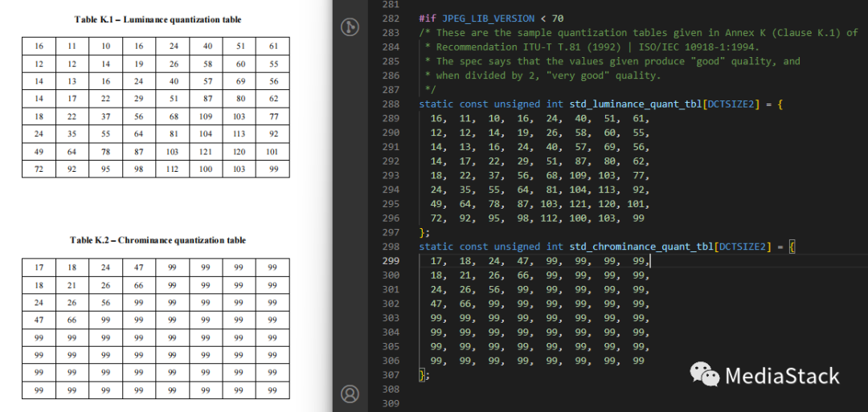868x412 pixels.
Task: Place cursor on DCTSIZE2 in line 298
Action: [x=743, y=247]
